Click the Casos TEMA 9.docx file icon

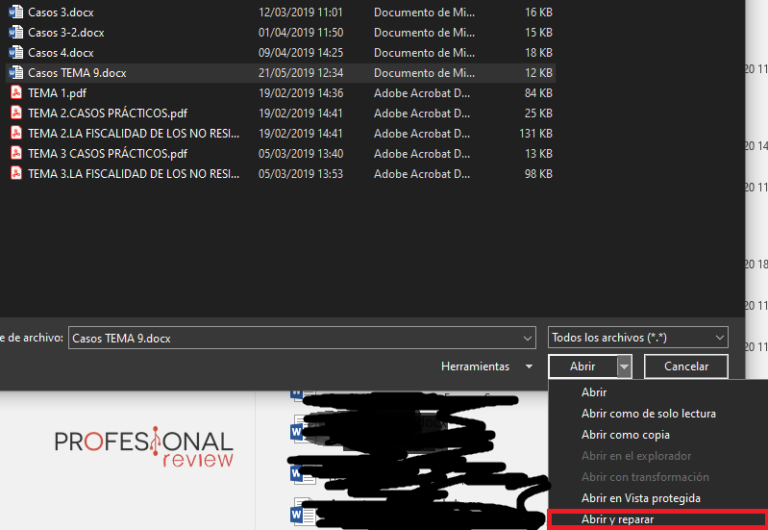click(x=16, y=72)
